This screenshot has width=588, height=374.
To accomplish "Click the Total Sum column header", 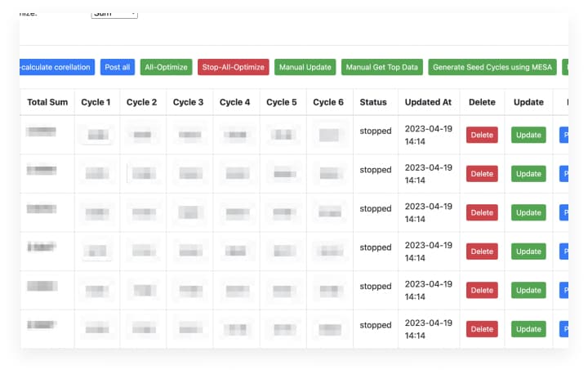I will (x=47, y=102).
